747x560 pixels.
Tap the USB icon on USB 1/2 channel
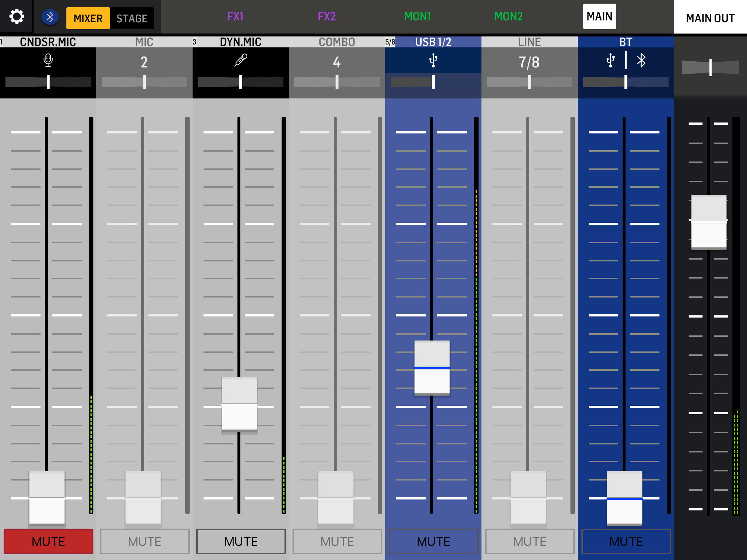(433, 61)
